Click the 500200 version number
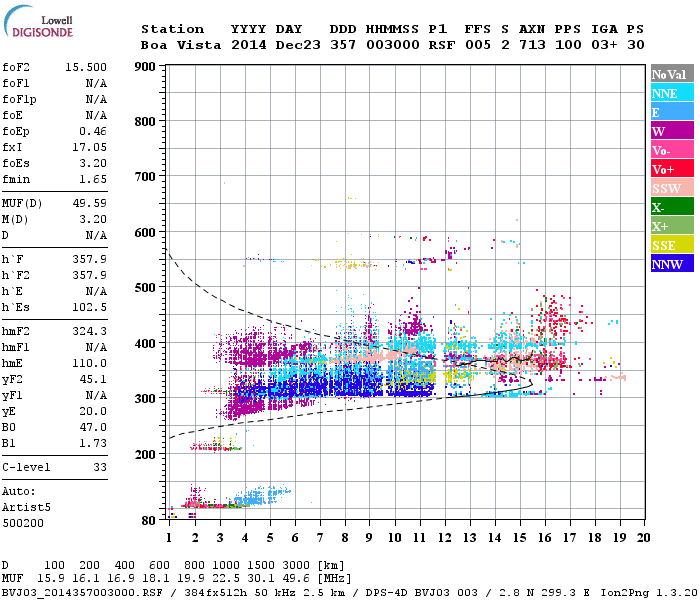Image resolution: width=700 pixels, height=600 pixels. pos(23,523)
